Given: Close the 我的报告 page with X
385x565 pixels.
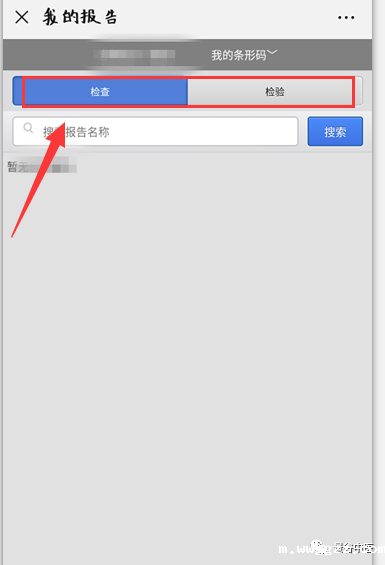Looking at the screenshot, I should pyautogui.click(x=22, y=17).
